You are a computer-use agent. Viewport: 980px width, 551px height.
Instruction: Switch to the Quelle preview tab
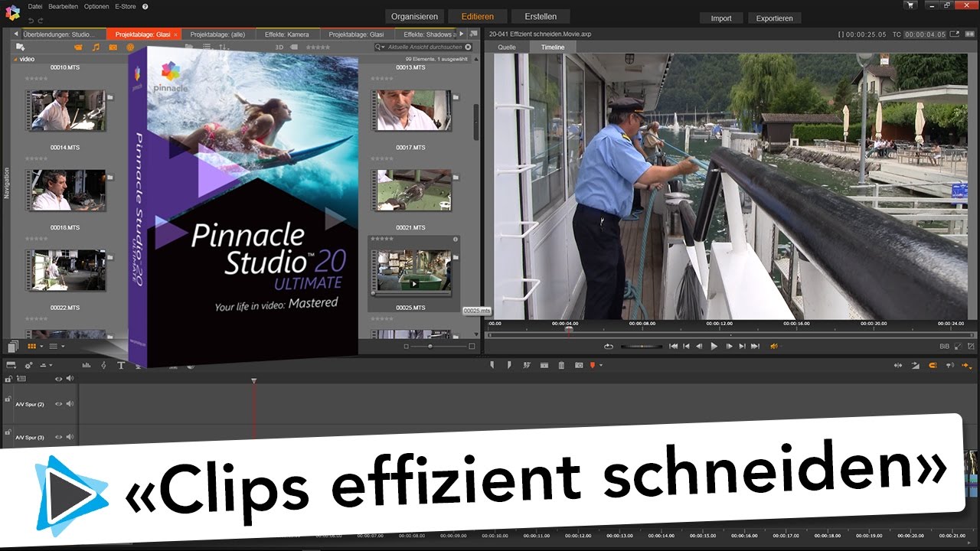click(x=507, y=47)
